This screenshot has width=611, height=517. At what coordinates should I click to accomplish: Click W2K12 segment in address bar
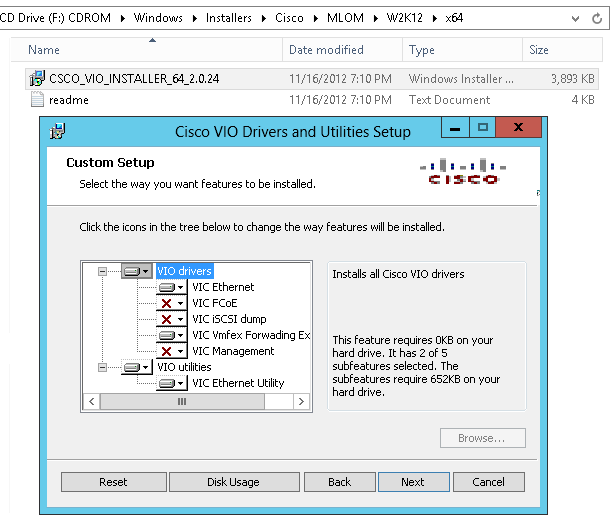[404, 18]
